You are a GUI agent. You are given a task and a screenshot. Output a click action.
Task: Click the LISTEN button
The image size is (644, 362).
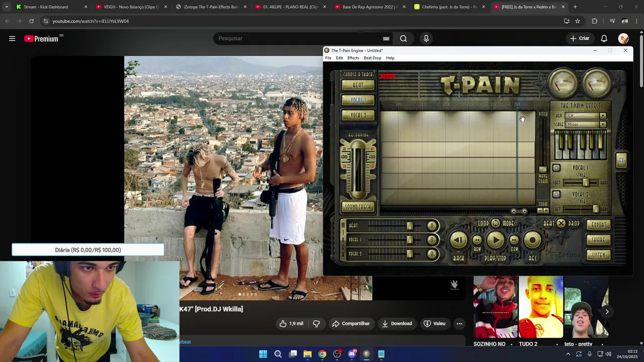pyautogui.click(x=599, y=255)
